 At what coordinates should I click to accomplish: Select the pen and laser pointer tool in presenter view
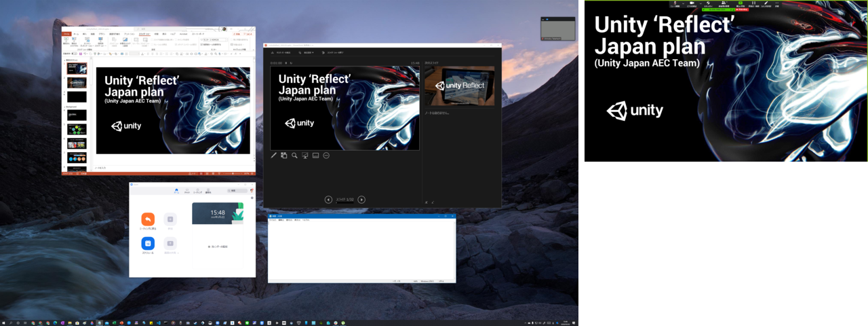274,156
